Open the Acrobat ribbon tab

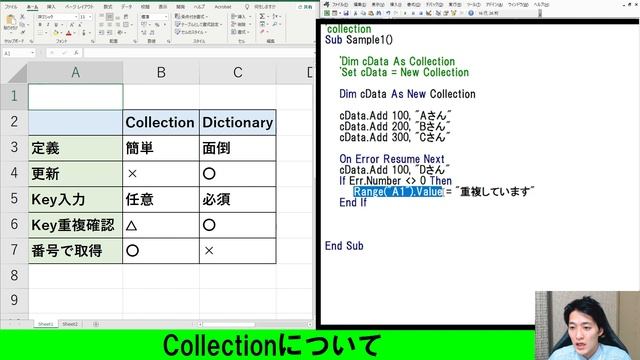[223, 7]
